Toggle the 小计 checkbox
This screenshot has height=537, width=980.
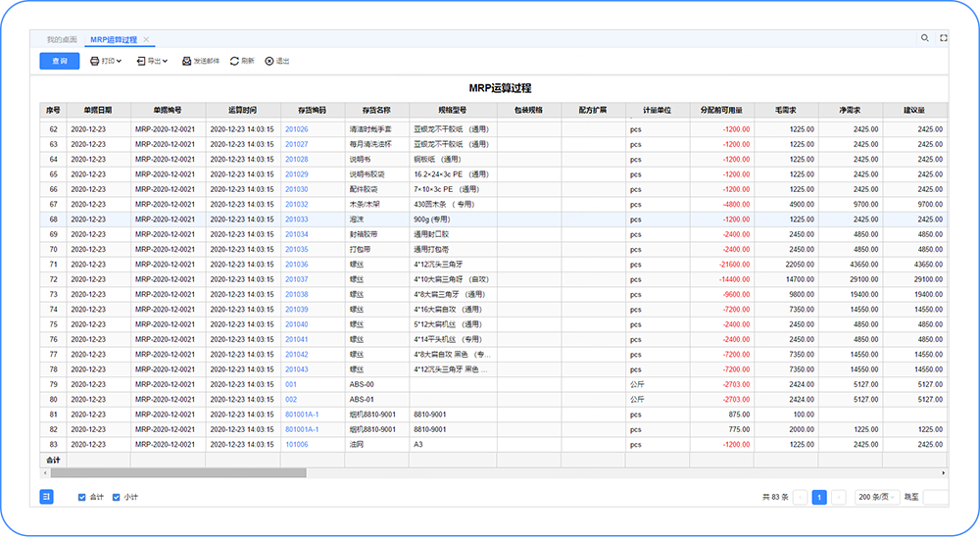point(117,497)
